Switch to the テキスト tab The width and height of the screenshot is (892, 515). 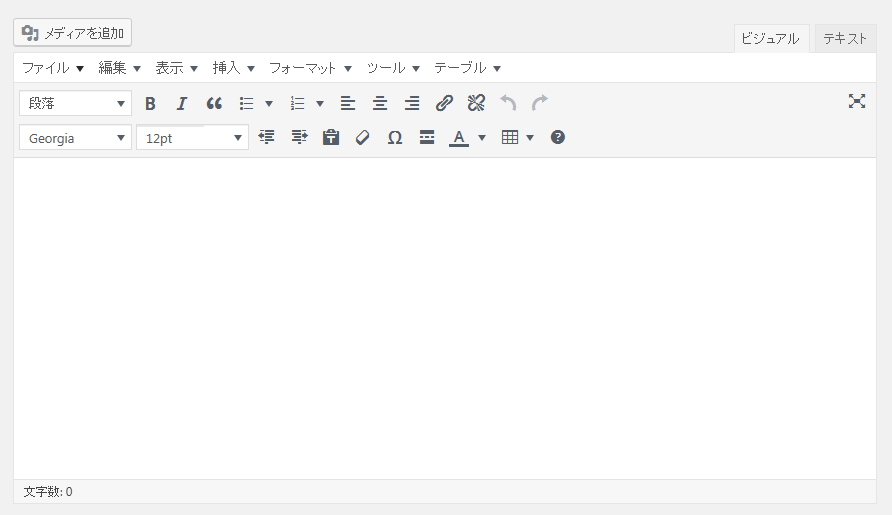[x=845, y=39]
